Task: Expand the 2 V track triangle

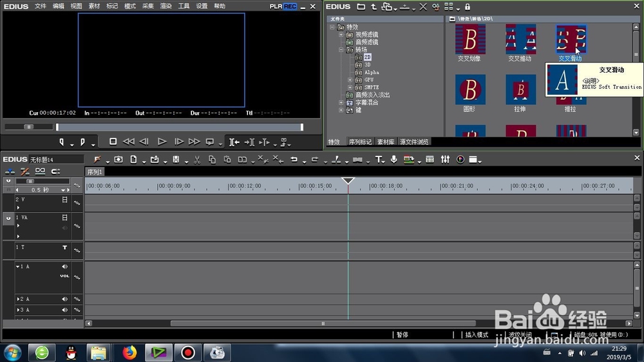Action: pos(18,207)
